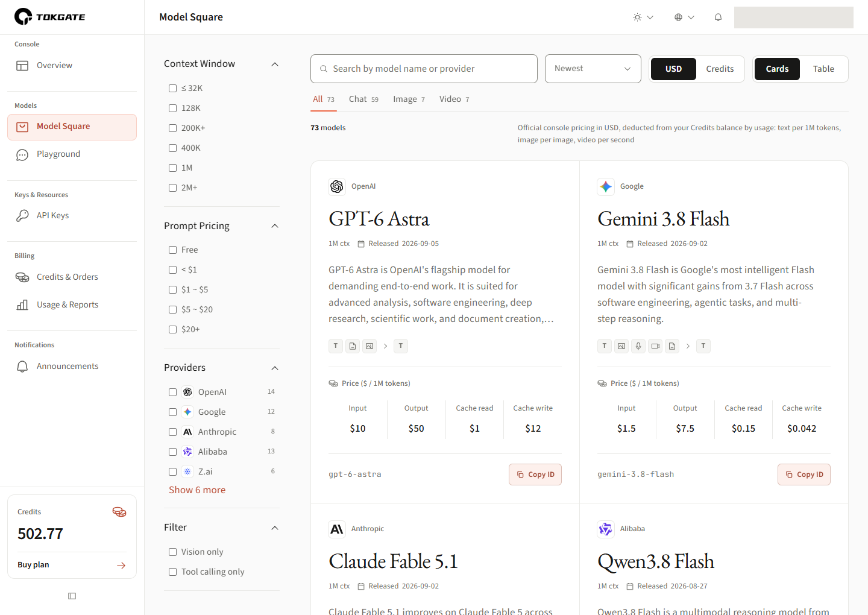The height and width of the screenshot is (615, 868).
Task: Click the redacted account area in header
Action: tap(794, 17)
